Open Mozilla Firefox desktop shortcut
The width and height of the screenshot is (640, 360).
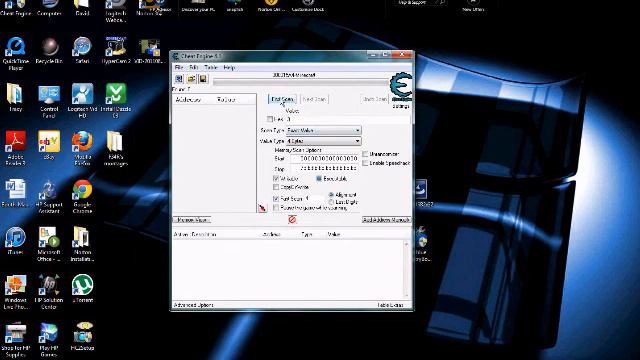(x=82, y=149)
